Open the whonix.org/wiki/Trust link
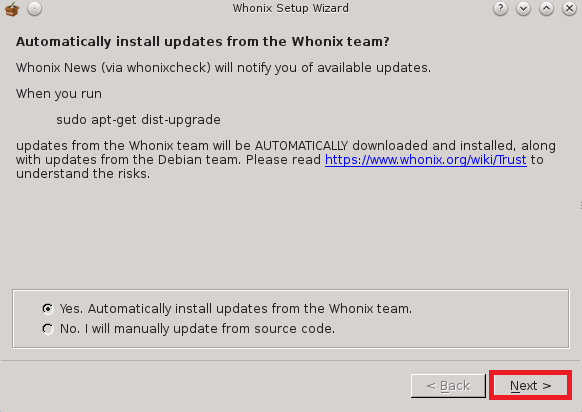 [426, 160]
